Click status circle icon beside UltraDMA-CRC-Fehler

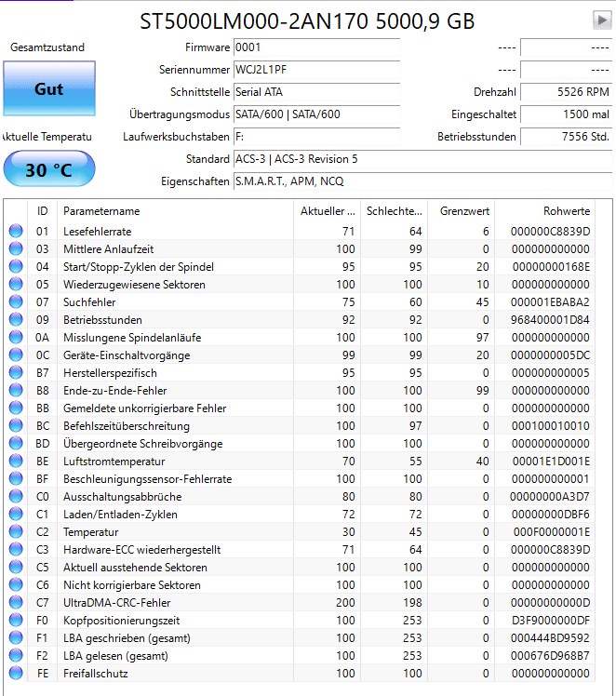[x=16, y=602]
